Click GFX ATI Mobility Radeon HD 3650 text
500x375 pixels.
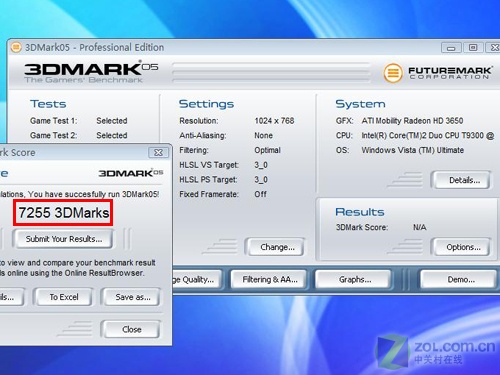[412, 121]
